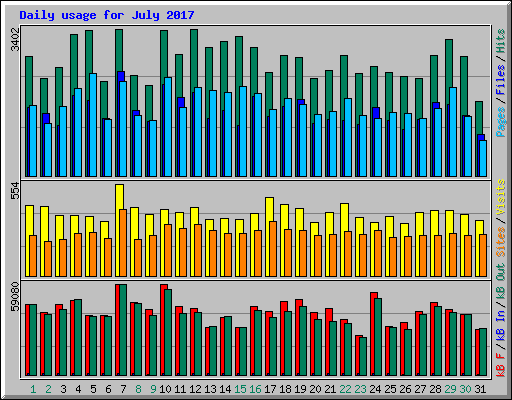Screen dimensions: 512x400
Task: Click day label 2 on the x-axis
Action: 48,389
